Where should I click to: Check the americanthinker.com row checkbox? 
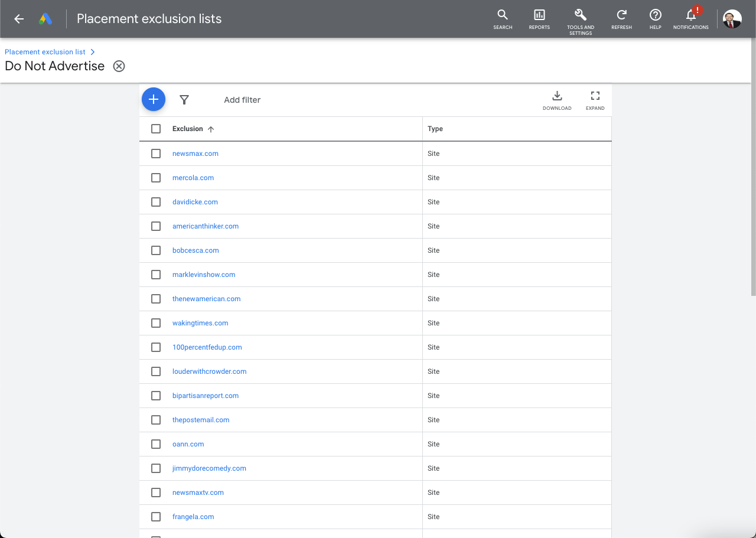[156, 226]
